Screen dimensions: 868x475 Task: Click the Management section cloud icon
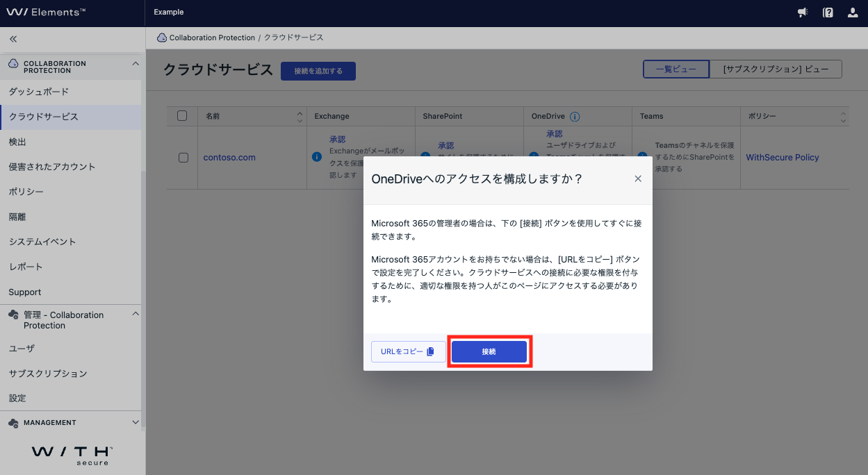(13, 423)
